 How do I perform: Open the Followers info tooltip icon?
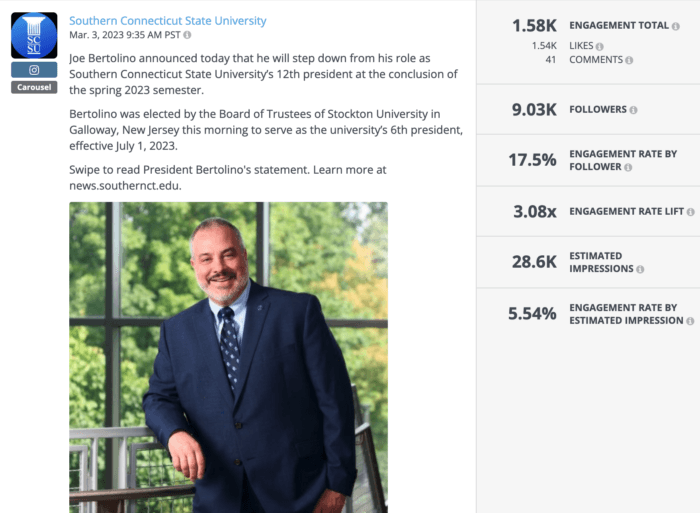(634, 110)
